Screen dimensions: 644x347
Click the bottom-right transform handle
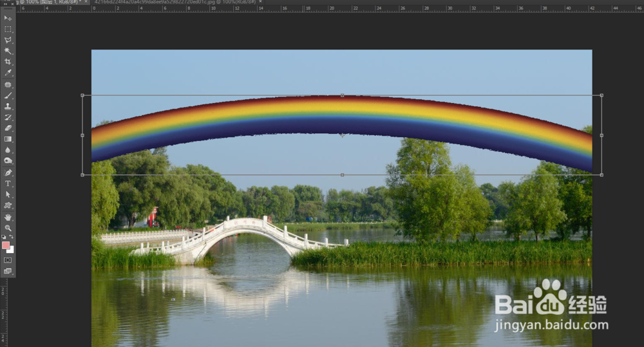click(x=601, y=175)
